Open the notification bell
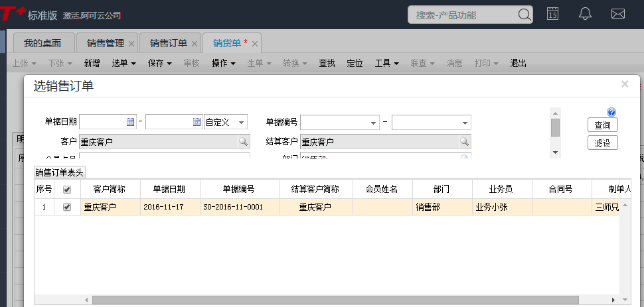 pyautogui.click(x=585, y=14)
